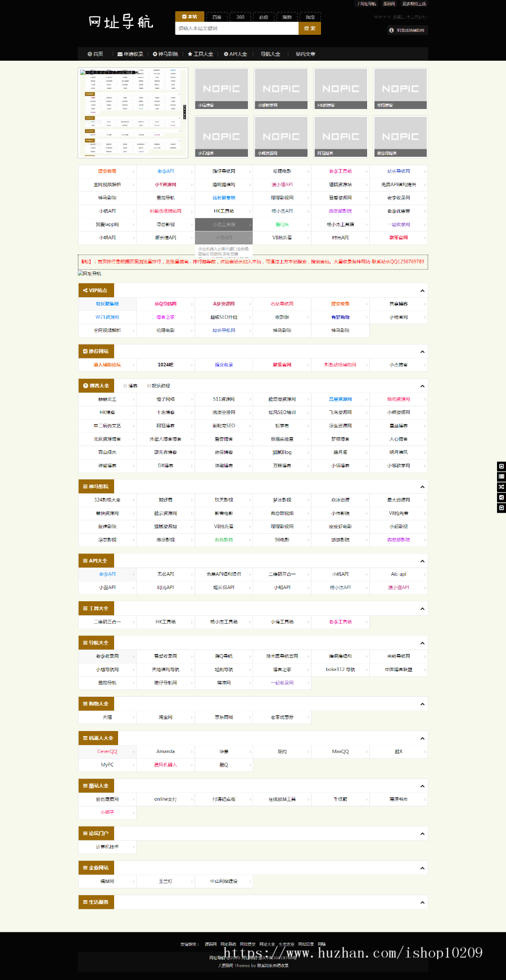Image resolution: width=506 pixels, height=980 pixels.
Task: Click the scroll-to-bottom icon in side toolbar
Action: pyautogui.click(x=501, y=507)
